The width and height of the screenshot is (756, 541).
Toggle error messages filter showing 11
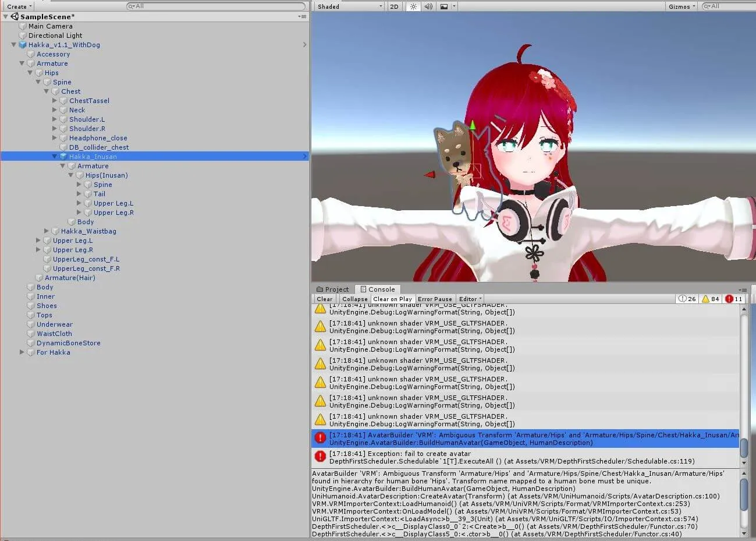[734, 299]
